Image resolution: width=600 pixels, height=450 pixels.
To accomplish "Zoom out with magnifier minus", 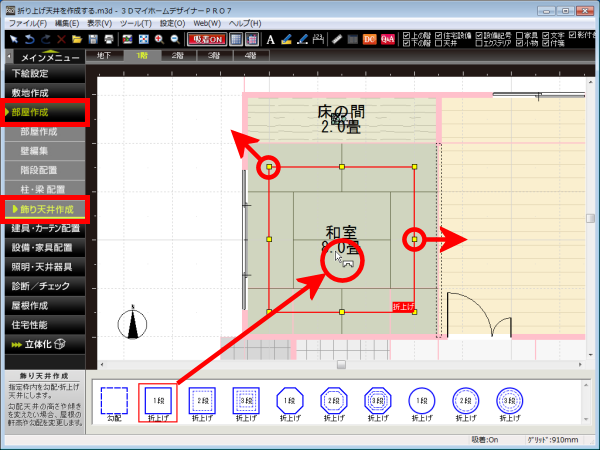I will click(175, 39).
